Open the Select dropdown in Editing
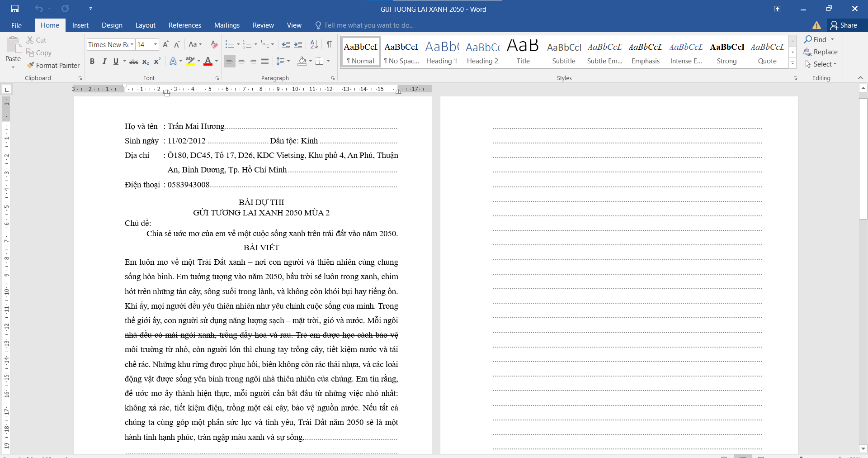This screenshot has width=868, height=458. (x=821, y=64)
